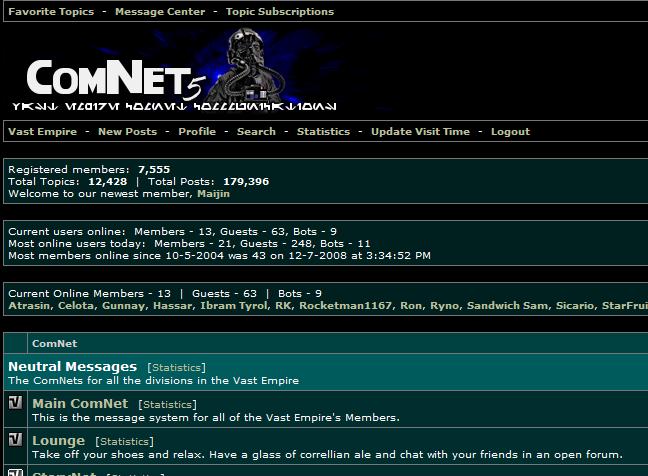
Task: Open the Main ComNet forum
Action: click(x=80, y=403)
